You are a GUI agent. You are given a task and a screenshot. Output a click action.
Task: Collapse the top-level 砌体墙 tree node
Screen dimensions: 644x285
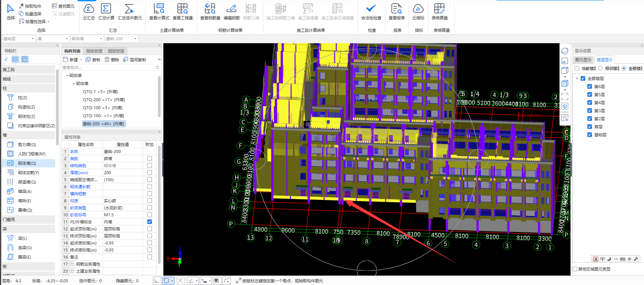[x=67, y=76]
